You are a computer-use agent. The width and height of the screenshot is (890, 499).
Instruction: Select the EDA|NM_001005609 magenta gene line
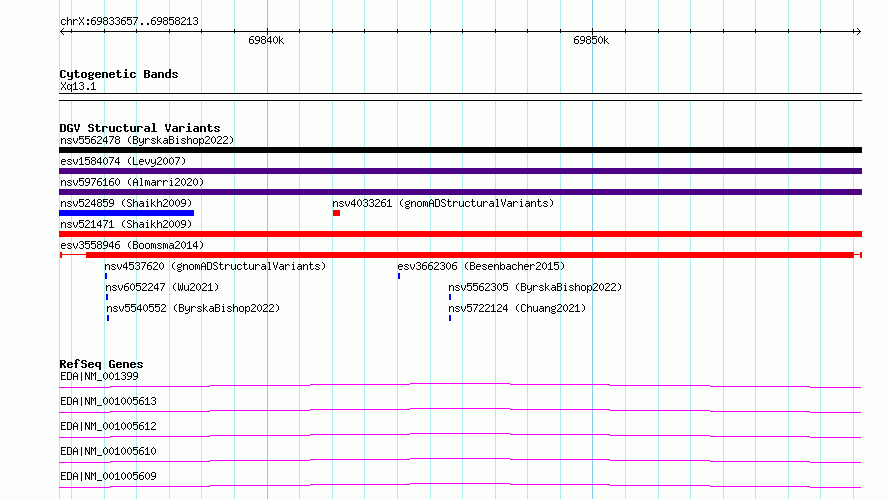(460, 485)
